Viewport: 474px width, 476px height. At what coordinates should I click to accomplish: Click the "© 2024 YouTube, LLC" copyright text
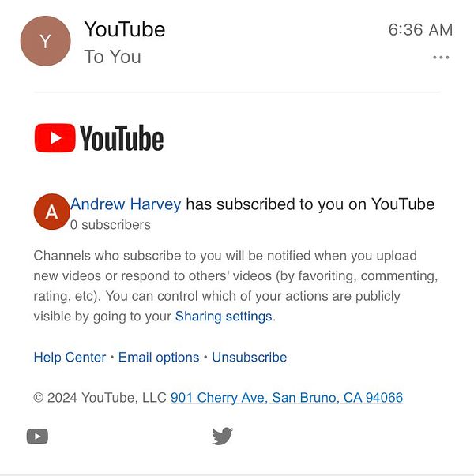tap(100, 397)
